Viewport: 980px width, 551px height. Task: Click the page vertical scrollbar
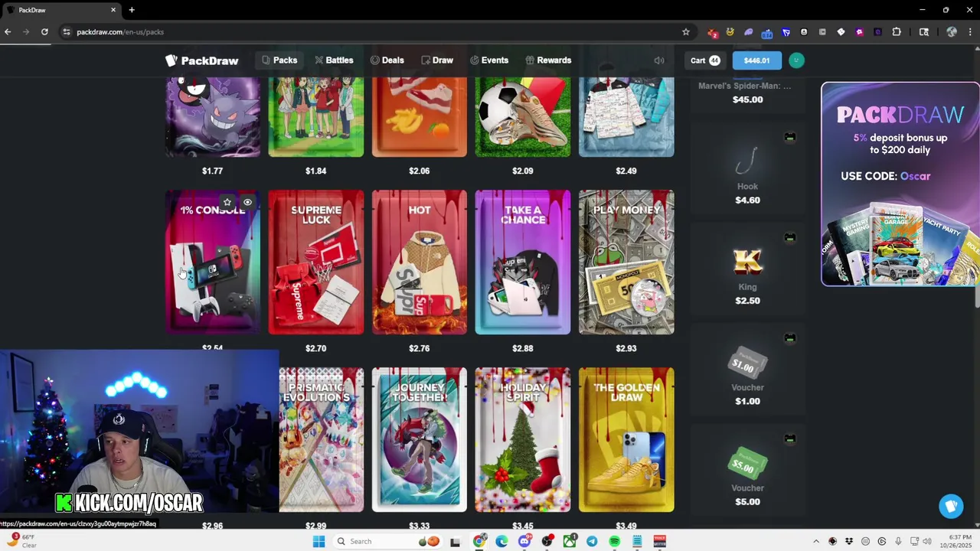point(977,297)
